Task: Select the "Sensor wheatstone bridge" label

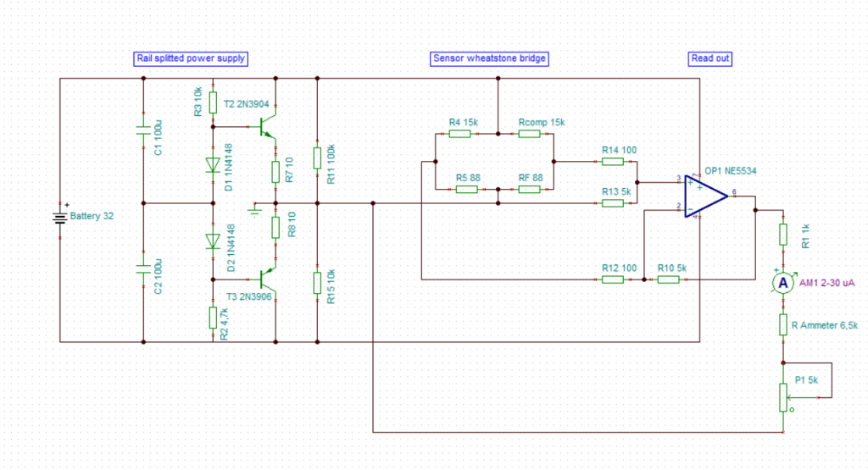Action: pos(489,58)
